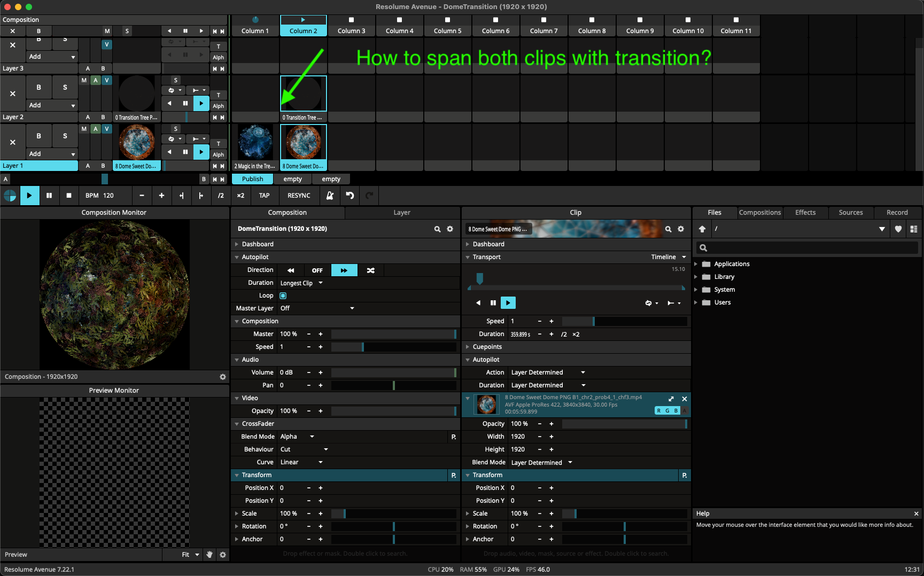Open the CrossFader Blend Mode dropdown

pos(297,437)
